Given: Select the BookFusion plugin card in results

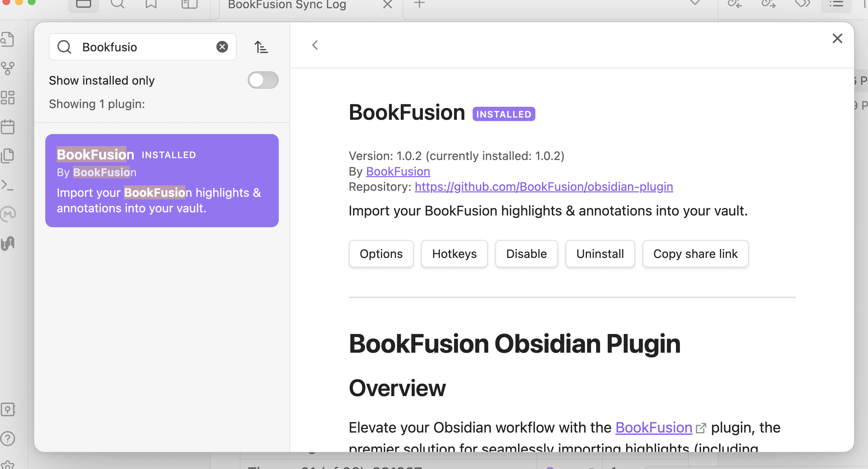Looking at the screenshot, I should pyautogui.click(x=162, y=181).
